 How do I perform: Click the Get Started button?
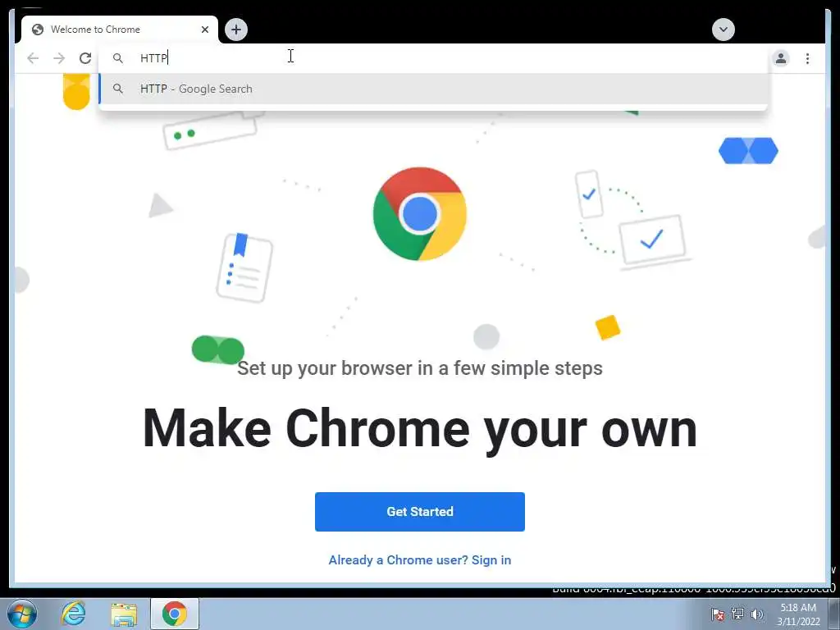coord(420,512)
